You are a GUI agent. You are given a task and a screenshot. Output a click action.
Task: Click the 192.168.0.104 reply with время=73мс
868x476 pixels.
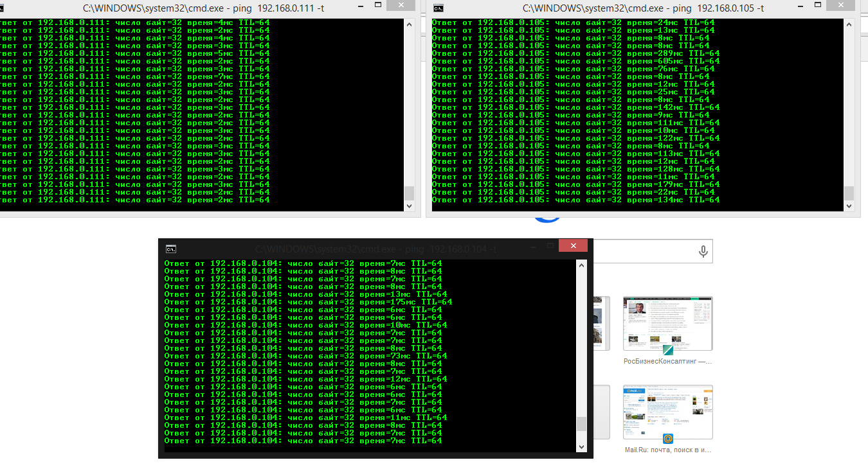(x=306, y=356)
